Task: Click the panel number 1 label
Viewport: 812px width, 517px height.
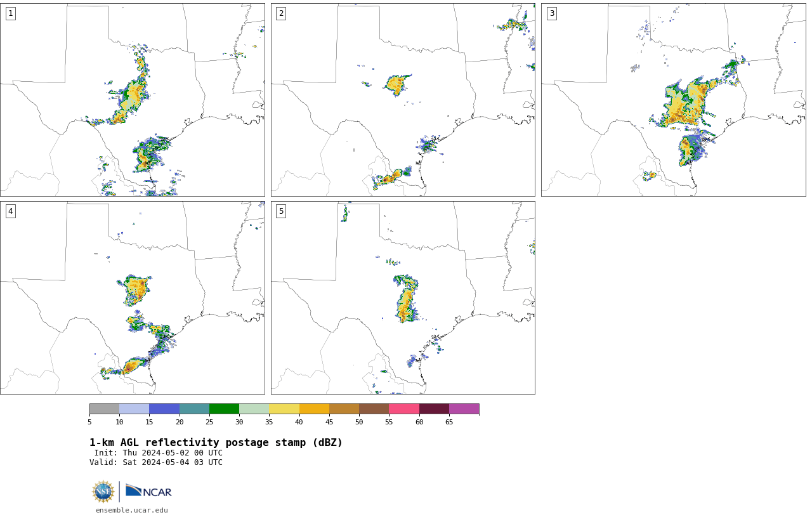Action: click(x=10, y=13)
